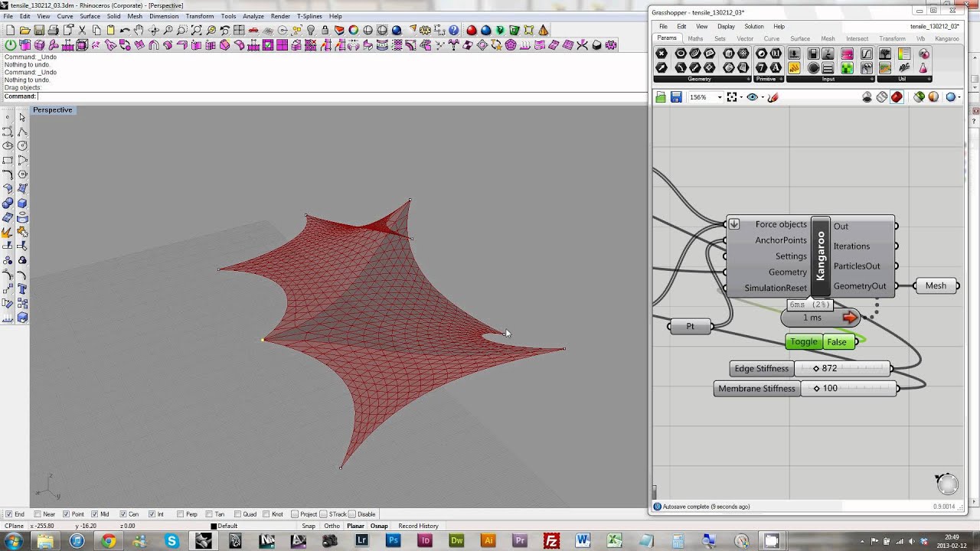The width and height of the screenshot is (980, 551).
Task: Flip the Boolean Toggle's False value
Action: 837,342
